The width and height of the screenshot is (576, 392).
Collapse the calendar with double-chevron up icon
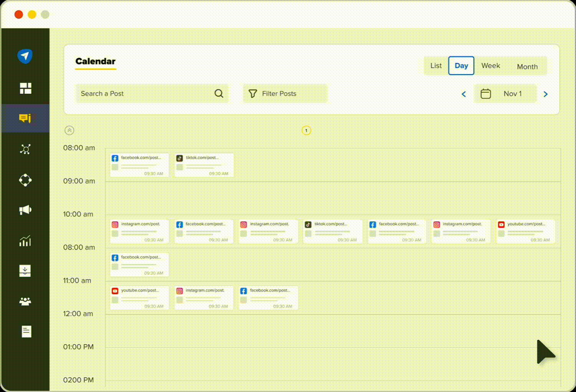(x=70, y=130)
